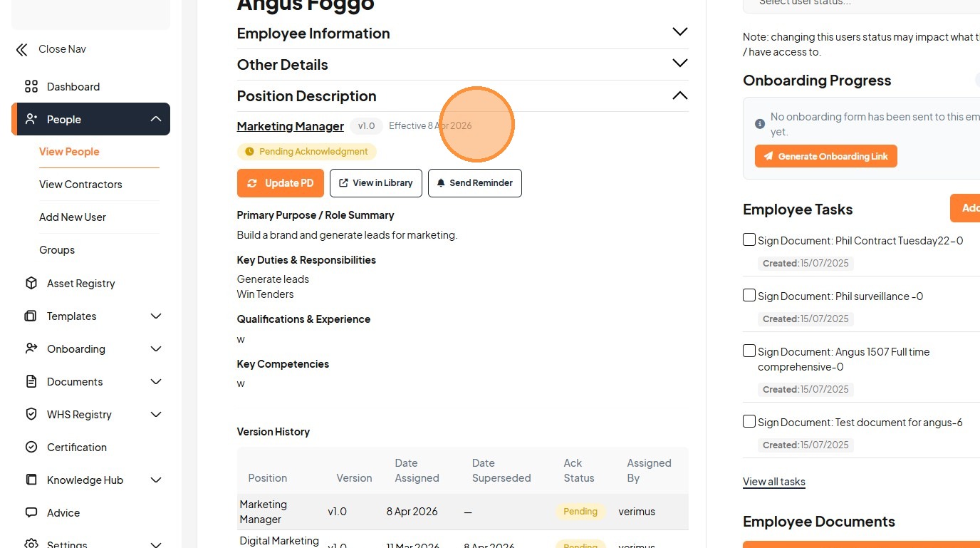Click the Update PD button
The image size is (980, 548).
pyautogui.click(x=281, y=183)
